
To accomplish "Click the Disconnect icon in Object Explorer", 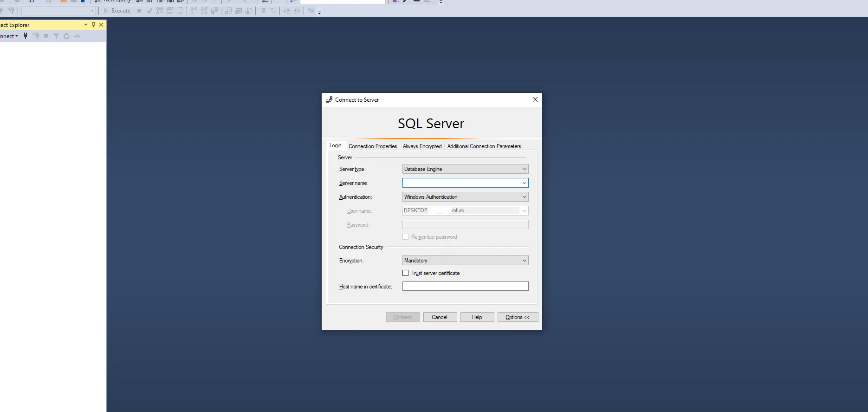I will [36, 36].
